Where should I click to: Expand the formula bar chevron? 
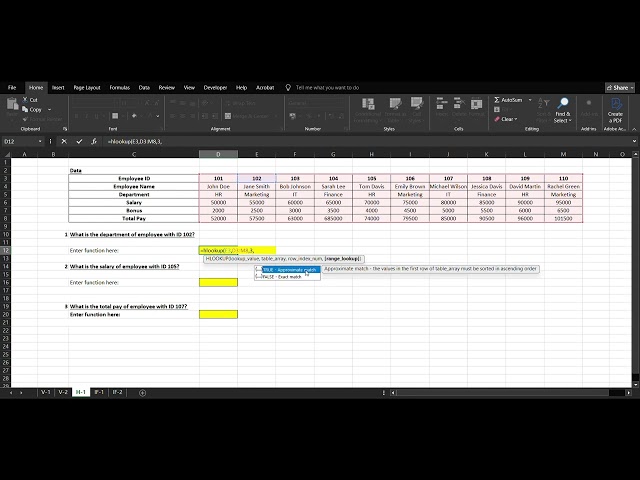click(x=634, y=141)
